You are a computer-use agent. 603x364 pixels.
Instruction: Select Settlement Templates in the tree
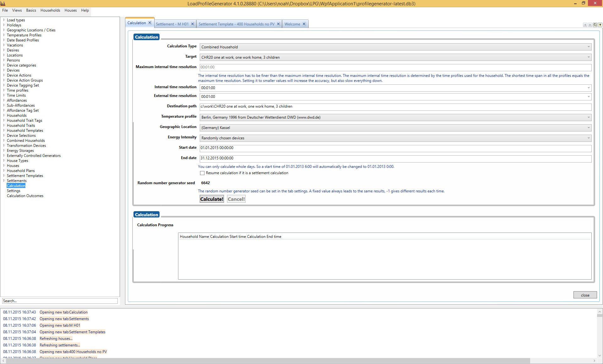(x=25, y=176)
